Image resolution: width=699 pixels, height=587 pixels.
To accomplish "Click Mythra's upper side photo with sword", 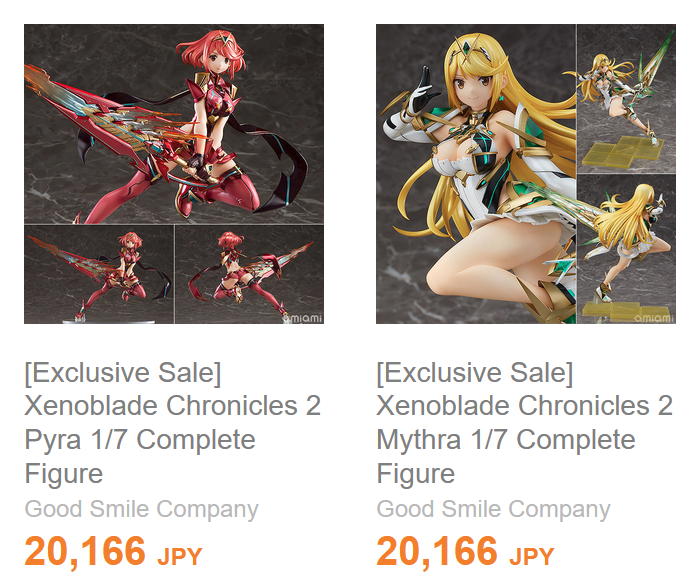I will point(626,99).
